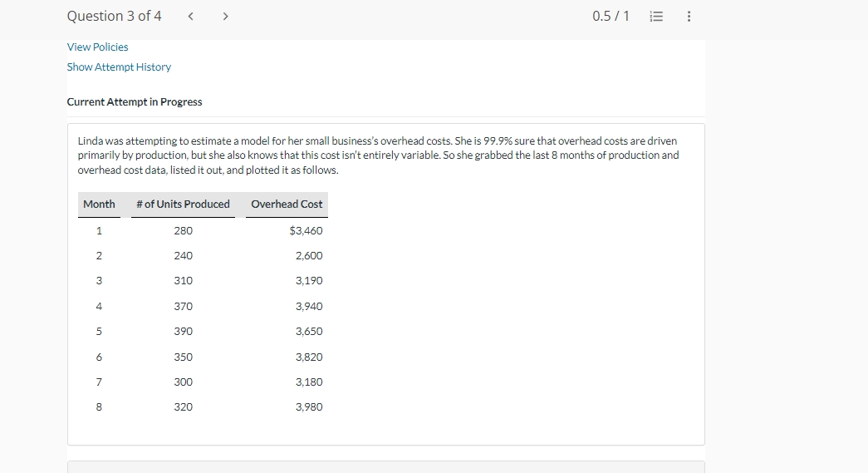
Task: Click month number 8 cell
Action: point(99,407)
